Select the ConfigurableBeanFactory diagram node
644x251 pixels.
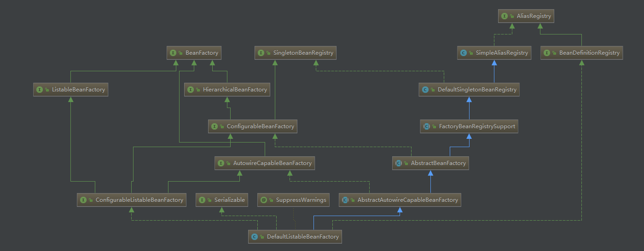coord(252,126)
